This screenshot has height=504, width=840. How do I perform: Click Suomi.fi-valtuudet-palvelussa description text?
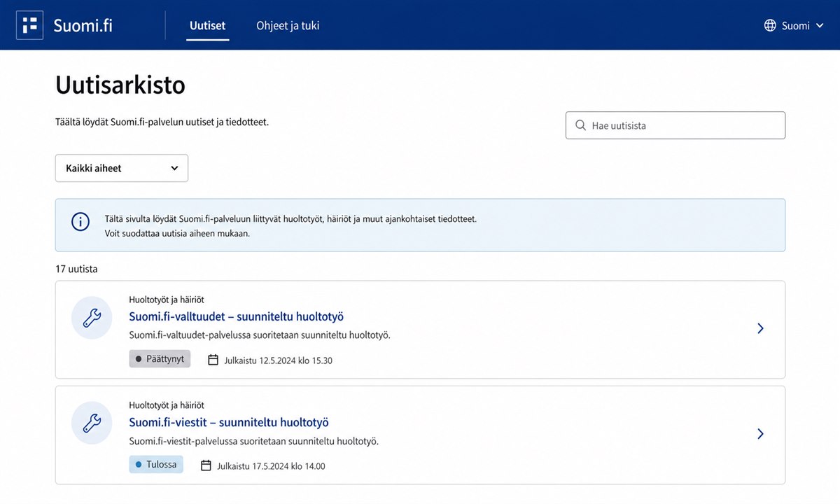point(260,335)
